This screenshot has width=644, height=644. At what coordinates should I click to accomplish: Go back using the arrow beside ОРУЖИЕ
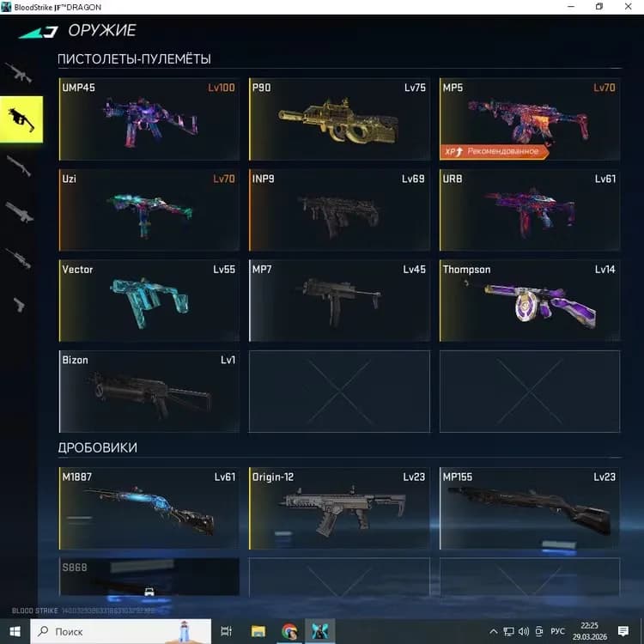38,32
